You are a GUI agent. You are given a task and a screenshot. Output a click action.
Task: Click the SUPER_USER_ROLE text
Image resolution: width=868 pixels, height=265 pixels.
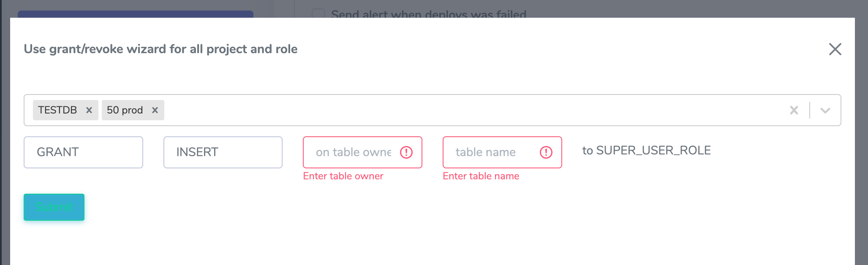coord(646,151)
